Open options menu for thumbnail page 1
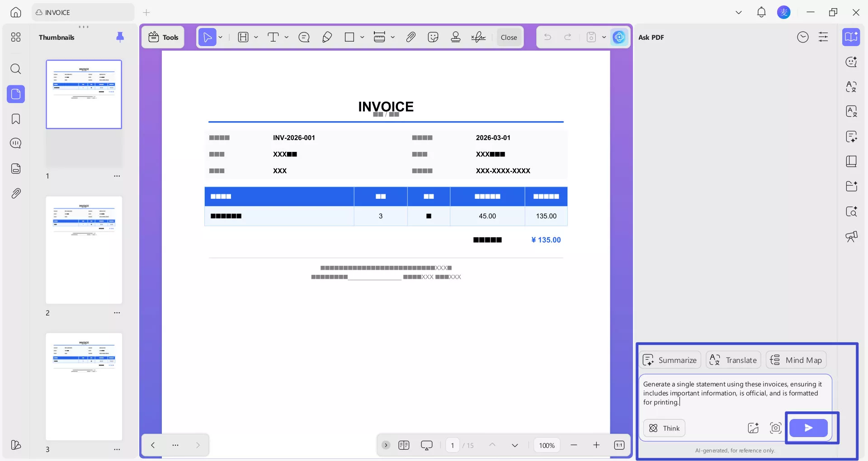This screenshot has width=868, height=461. click(x=117, y=176)
